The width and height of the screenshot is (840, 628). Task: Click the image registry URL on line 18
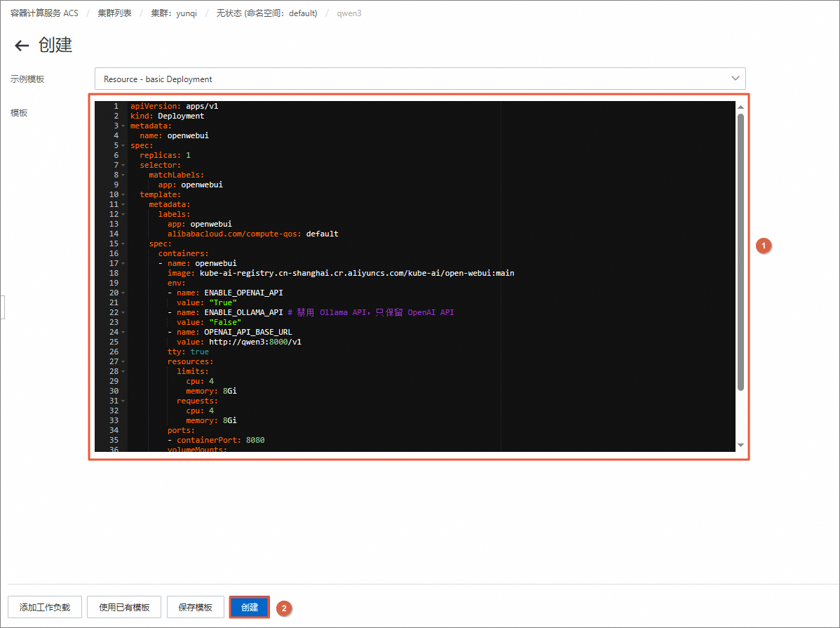357,274
